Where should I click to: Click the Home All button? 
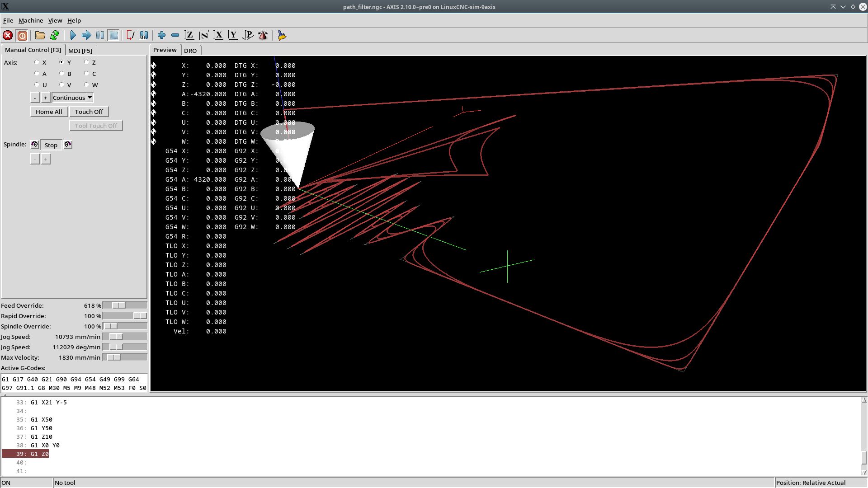pyautogui.click(x=49, y=112)
